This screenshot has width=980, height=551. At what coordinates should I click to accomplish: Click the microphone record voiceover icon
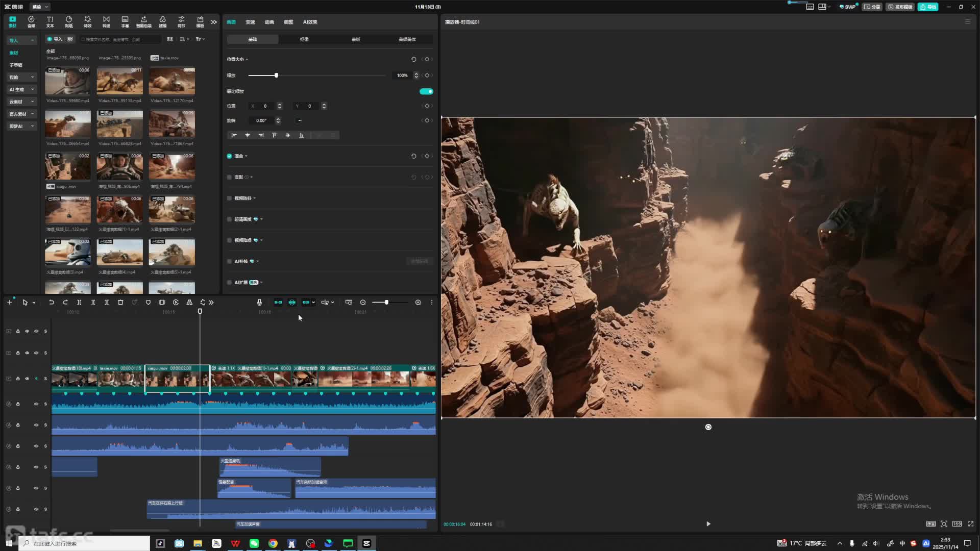pos(259,303)
